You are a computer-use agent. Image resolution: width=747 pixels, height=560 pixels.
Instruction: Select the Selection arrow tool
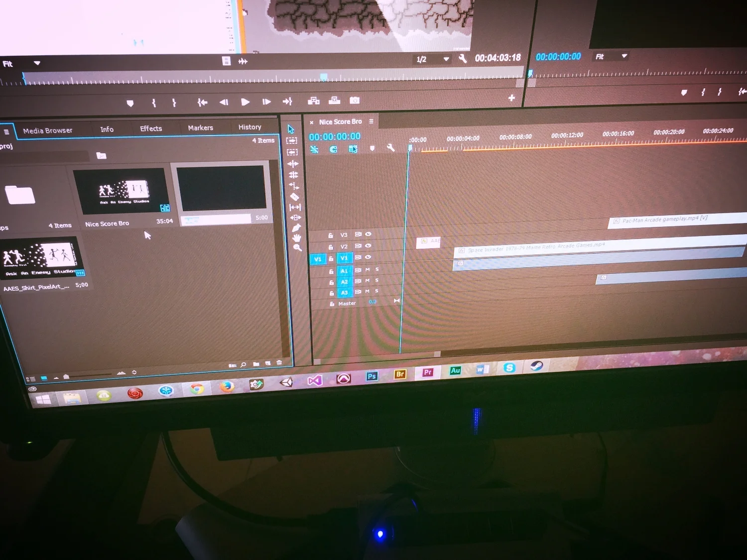(x=291, y=129)
